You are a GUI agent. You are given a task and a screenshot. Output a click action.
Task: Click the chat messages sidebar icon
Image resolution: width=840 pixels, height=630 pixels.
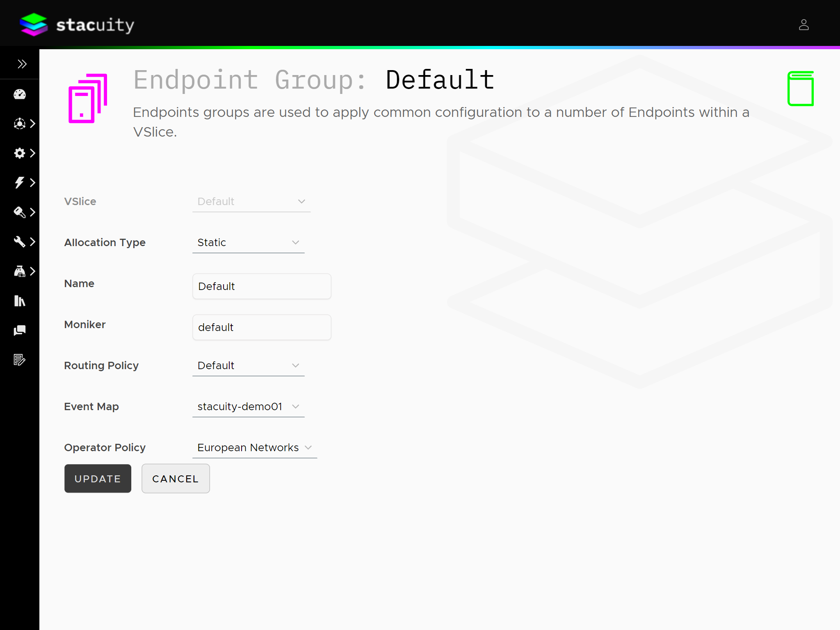19,330
